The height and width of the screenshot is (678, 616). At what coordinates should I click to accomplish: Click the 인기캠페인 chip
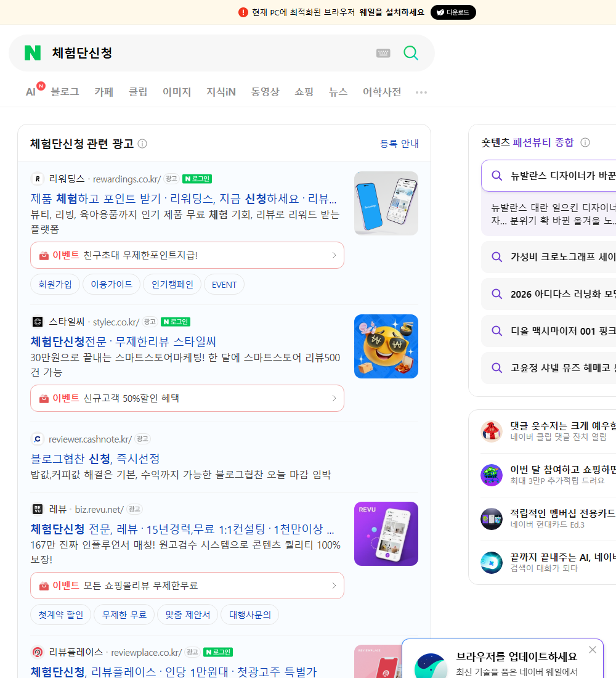click(x=172, y=284)
